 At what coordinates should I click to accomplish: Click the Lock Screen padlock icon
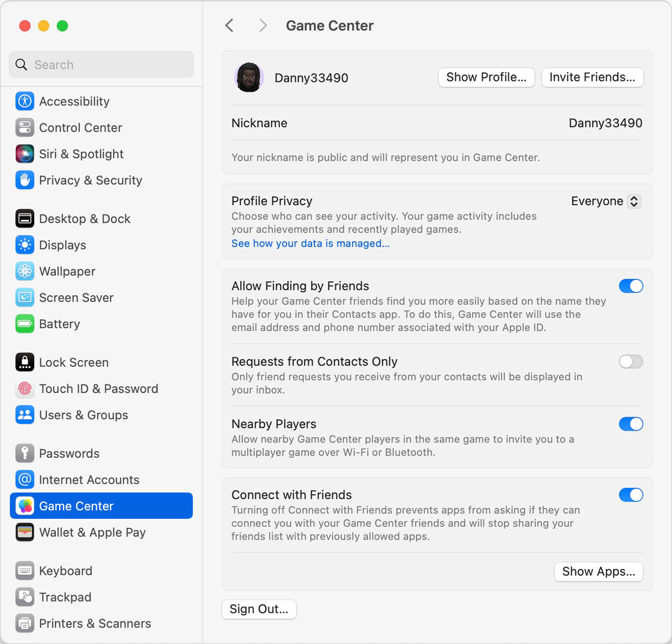point(24,362)
